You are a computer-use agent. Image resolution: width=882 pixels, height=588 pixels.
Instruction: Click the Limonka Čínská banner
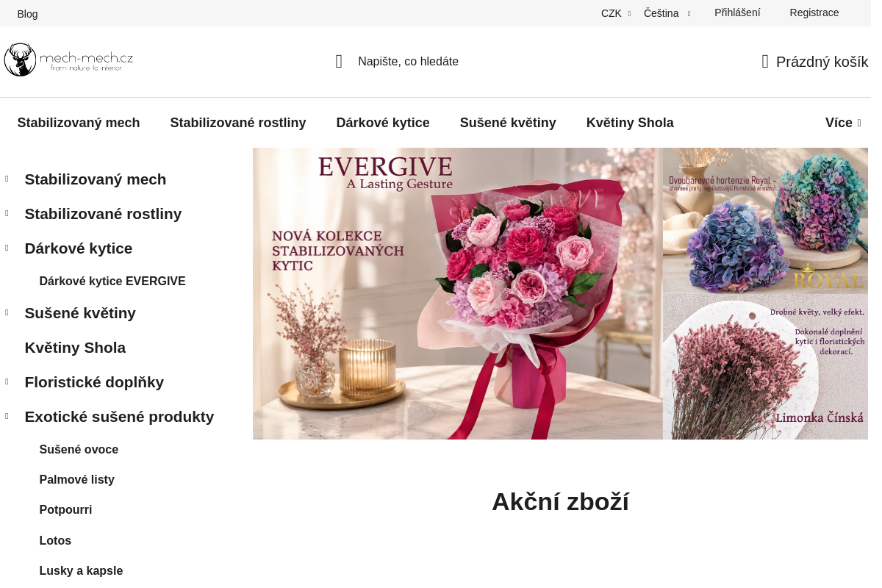click(x=765, y=367)
